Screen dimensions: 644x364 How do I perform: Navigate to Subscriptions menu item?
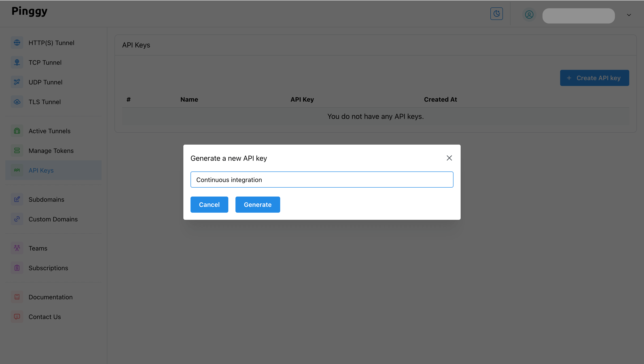tap(48, 268)
